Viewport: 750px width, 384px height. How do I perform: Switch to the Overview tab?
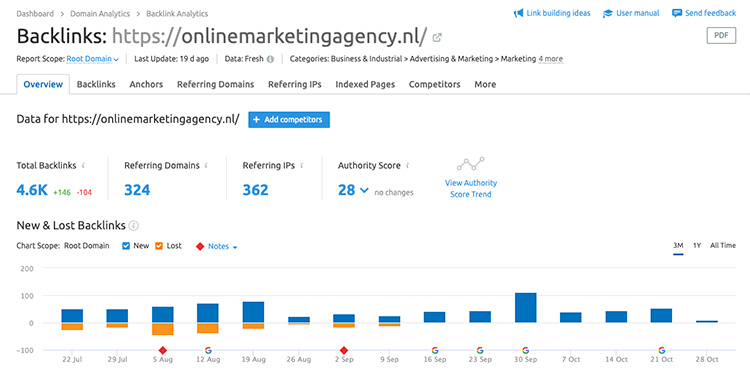[43, 85]
